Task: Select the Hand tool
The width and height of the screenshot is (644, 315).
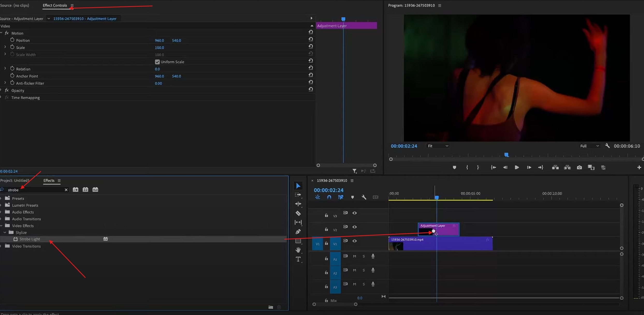Action: tap(298, 250)
